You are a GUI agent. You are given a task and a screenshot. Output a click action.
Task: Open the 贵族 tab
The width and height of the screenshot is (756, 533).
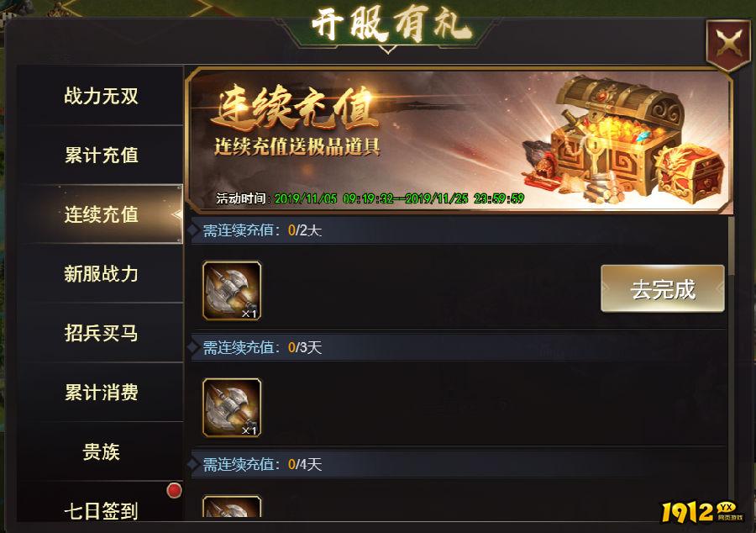pyautogui.click(x=101, y=451)
